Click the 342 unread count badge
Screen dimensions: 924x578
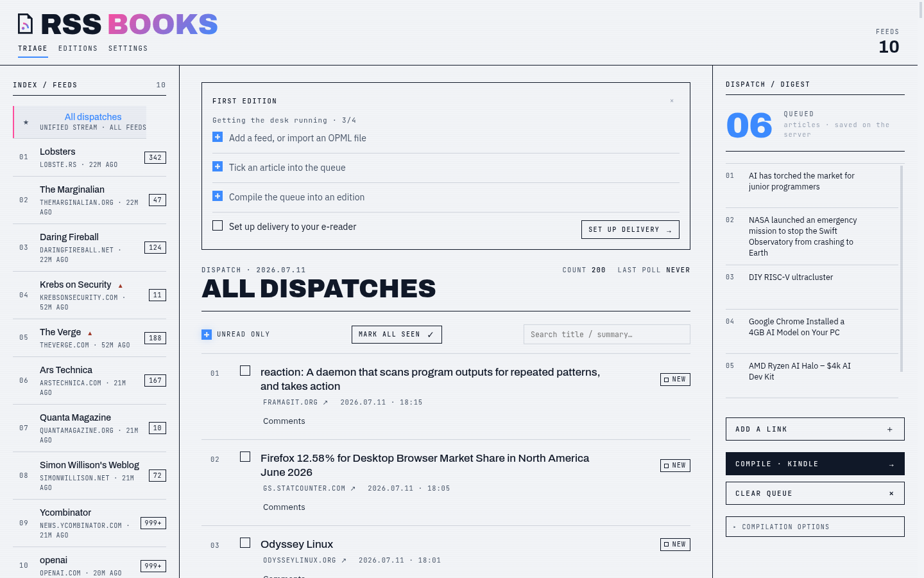pos(155,157)
